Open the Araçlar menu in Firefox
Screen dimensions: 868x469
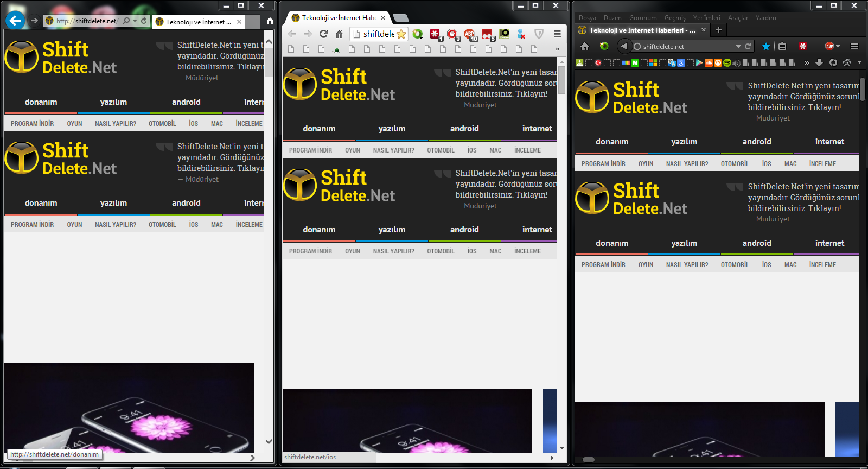pyautogui.click(x=738, y=18)
